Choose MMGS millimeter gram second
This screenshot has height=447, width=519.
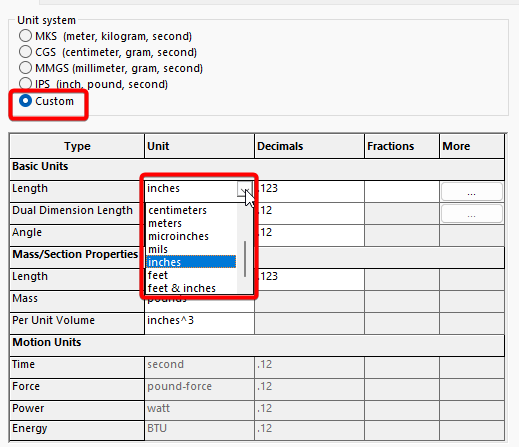point(25,68)
